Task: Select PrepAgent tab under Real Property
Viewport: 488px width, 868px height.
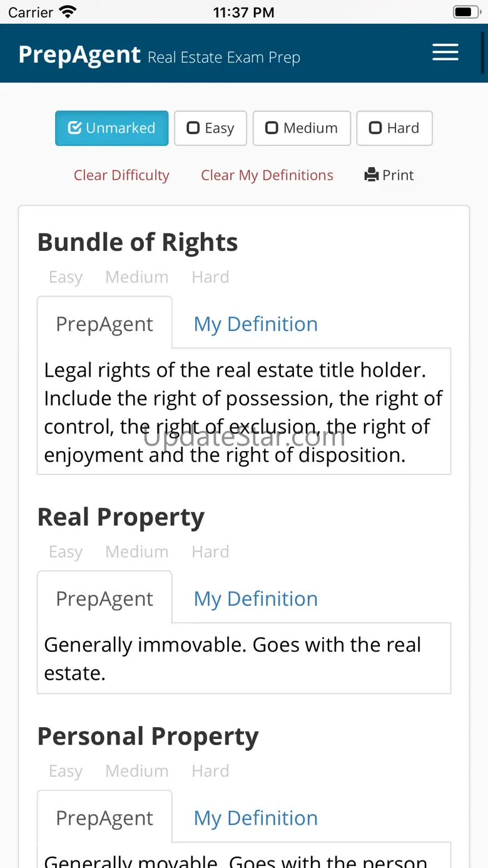Action: 104,599
